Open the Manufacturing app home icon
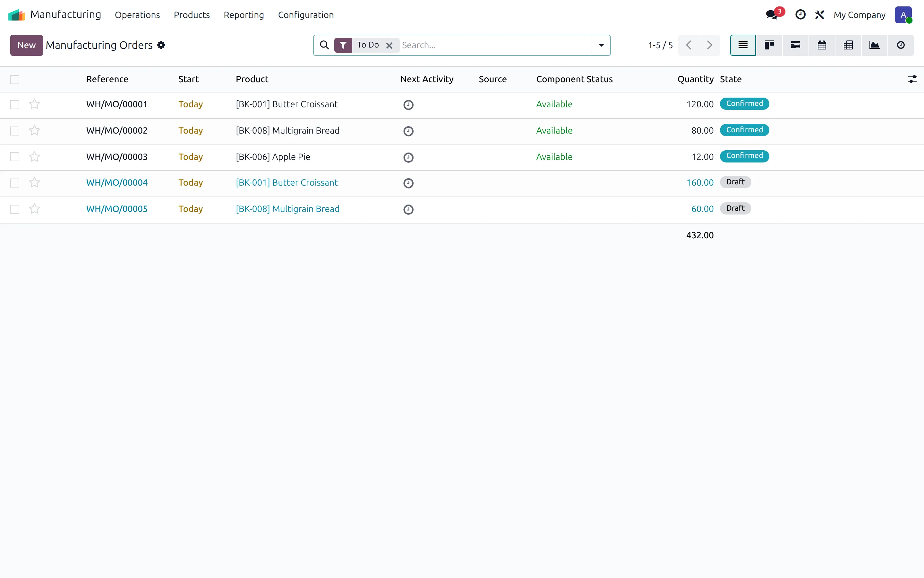This screenshot has height=578, width=924. (x=16, y=15)
